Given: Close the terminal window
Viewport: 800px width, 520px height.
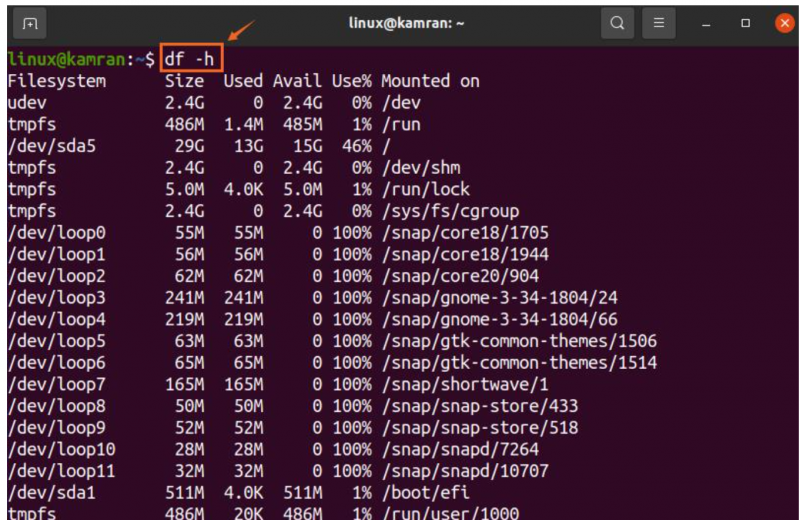Looking at the screenshot, I should coord(784,23).
